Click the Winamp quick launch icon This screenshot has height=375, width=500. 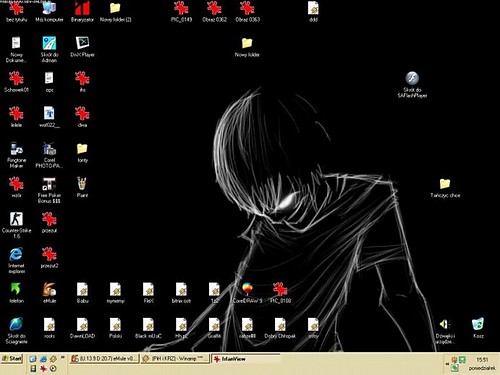click(53, 359)
